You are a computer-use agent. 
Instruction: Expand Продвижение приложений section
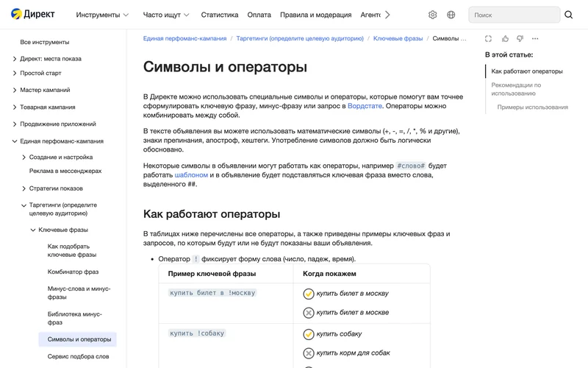coord(15,124)
